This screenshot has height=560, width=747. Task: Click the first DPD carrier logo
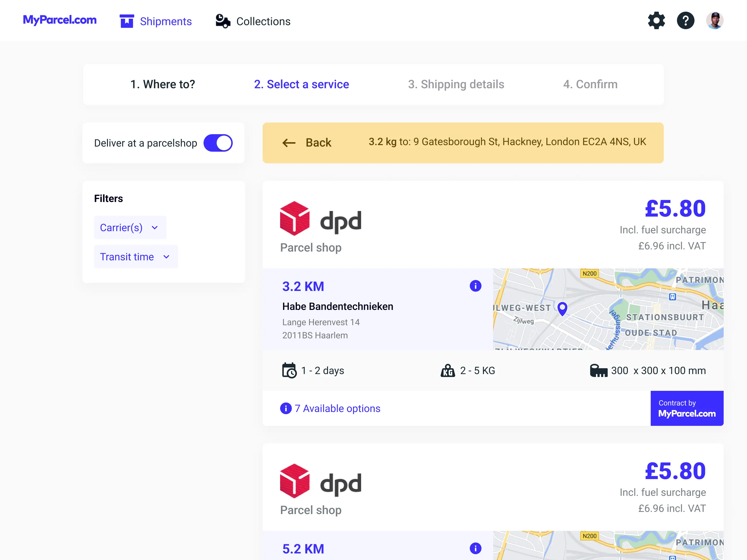pyautogui.click(x=320, y=219)
